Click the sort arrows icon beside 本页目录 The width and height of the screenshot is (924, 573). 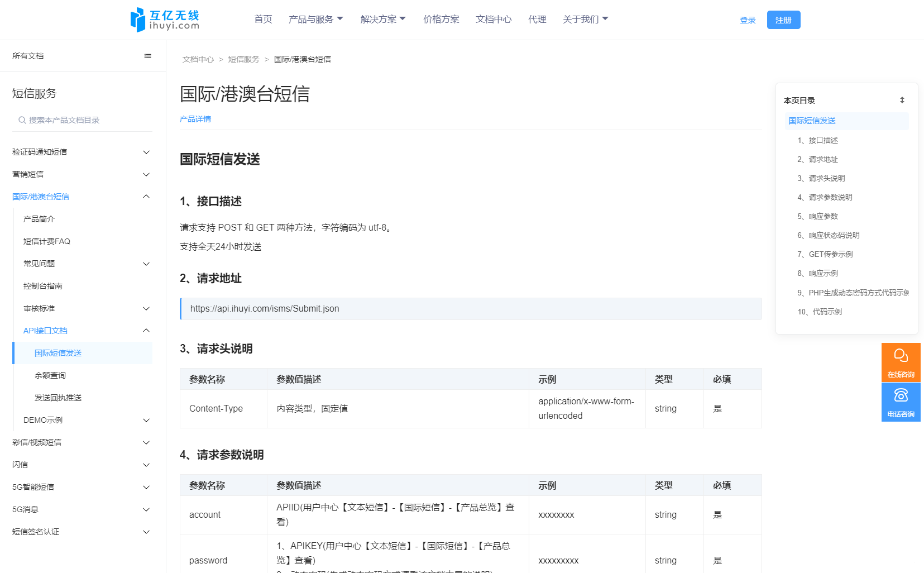click(902, 100)
